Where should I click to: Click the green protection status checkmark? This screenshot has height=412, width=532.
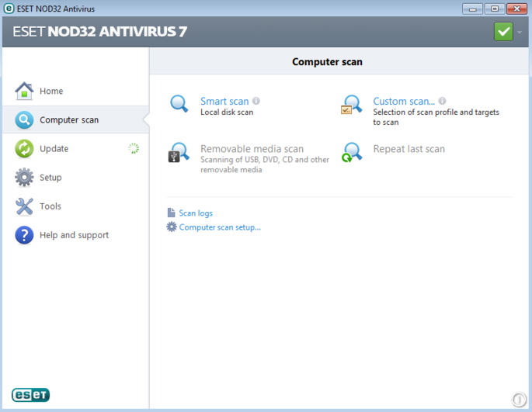(x=503, y=32)
